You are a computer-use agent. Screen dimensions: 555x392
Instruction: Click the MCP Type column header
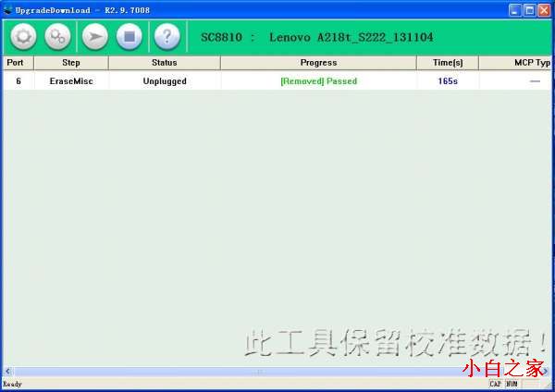tap(515, 63)
